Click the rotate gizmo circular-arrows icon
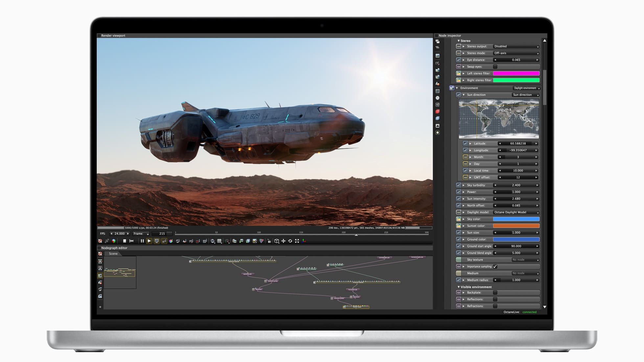Image resolution: width=644 pixels, height=362 pixels. [x=290, y=241]
